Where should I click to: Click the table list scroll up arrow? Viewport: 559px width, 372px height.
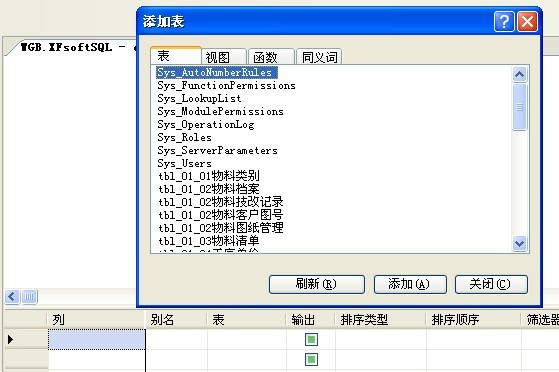(519, 75)
